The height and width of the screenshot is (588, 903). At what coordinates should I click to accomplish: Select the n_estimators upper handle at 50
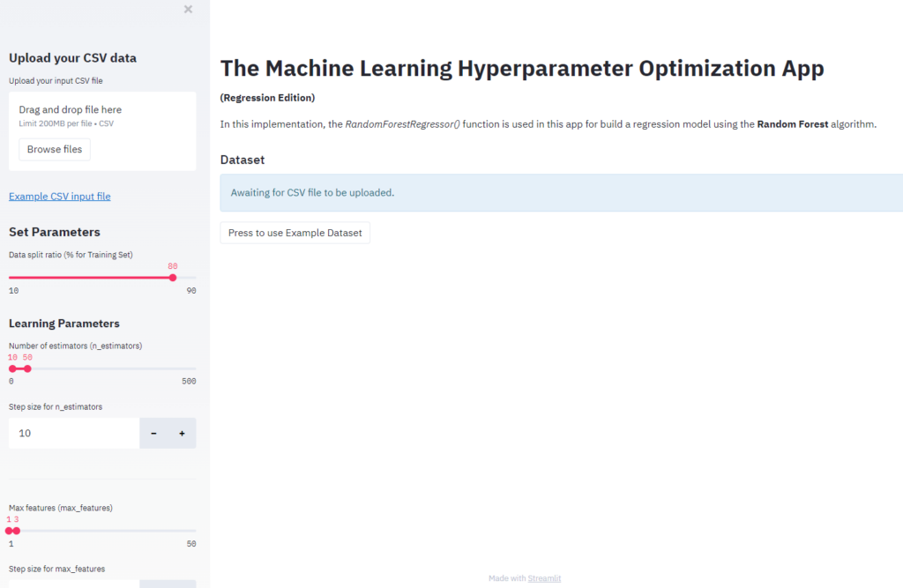[x=27, y=368]
